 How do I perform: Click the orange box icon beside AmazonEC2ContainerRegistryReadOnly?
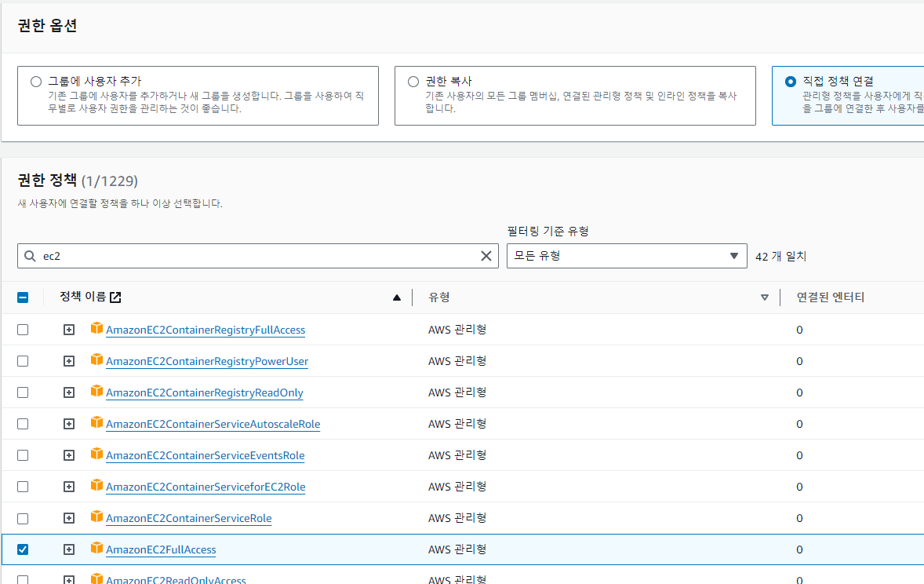96,391
